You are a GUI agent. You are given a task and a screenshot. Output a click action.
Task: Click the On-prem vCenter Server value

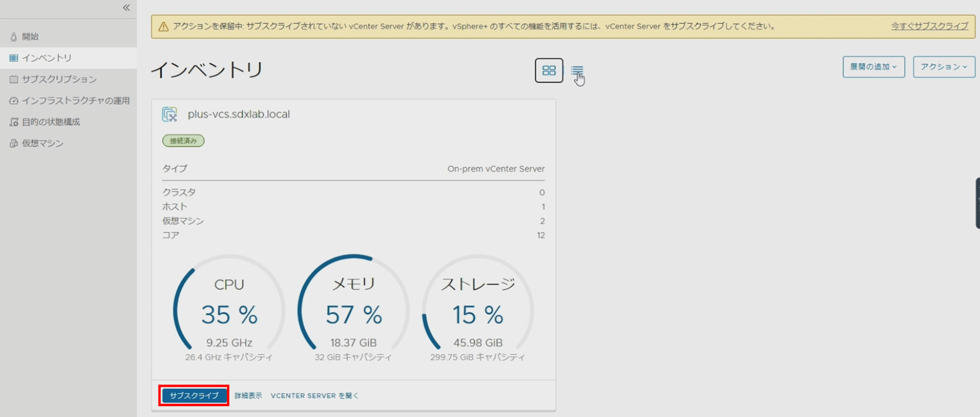(x=496, y=169)
